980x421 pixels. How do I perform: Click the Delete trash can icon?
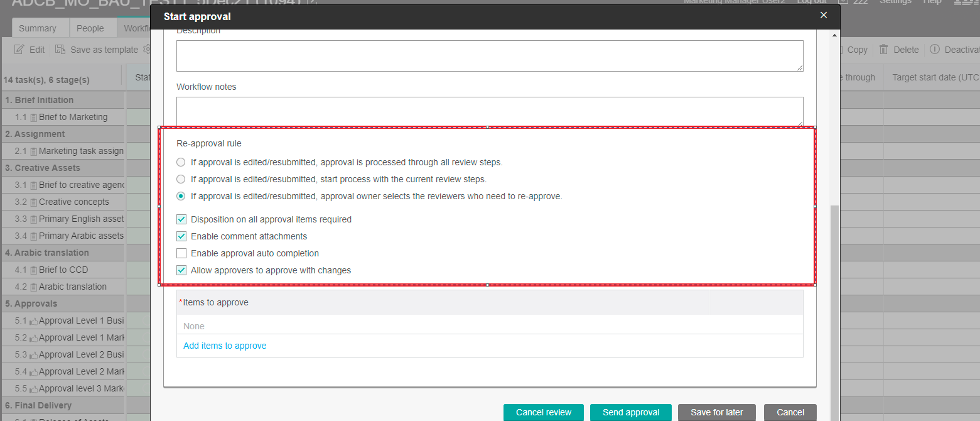(x=883, y=50)
